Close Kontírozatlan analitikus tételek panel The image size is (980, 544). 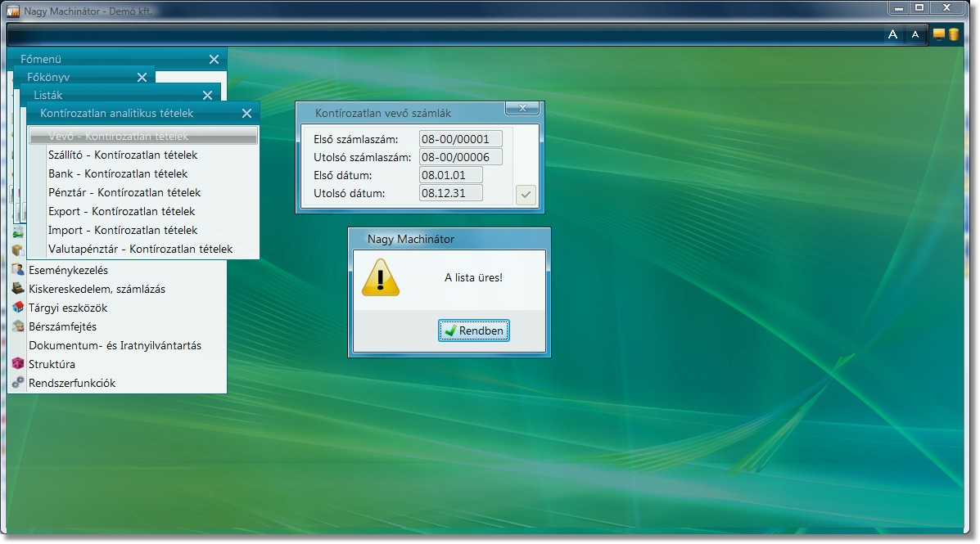point(247,113)
